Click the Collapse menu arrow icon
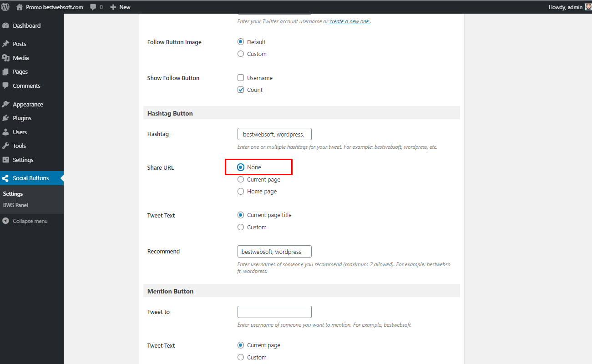This screenshot has height=364, width=592. pos(5,221)
